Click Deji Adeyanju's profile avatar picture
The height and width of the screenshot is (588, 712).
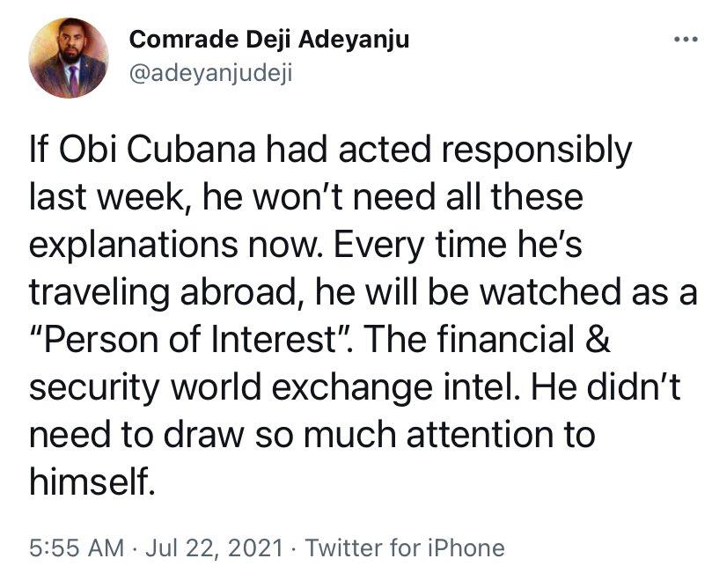(68, 59)
